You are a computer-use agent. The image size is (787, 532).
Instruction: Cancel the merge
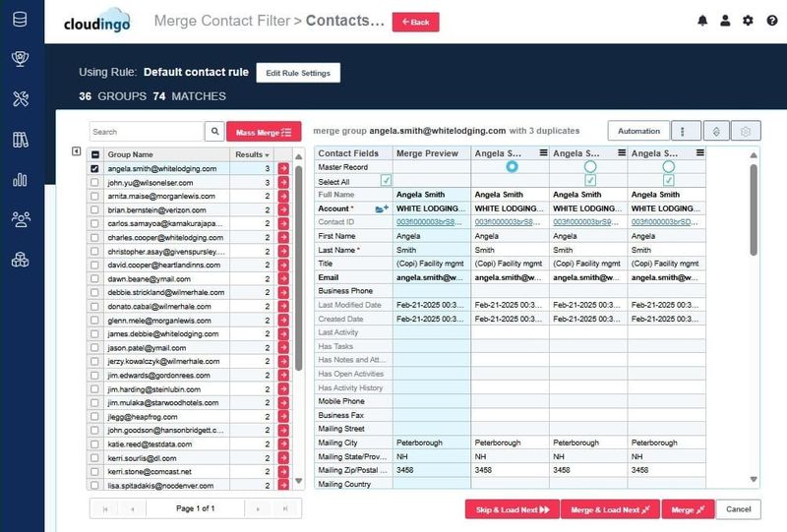click(x=739, y=509)
